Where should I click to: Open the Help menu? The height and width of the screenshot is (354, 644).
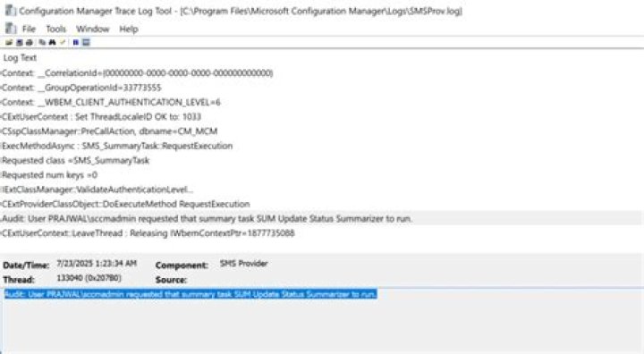pyautogui.click(x=129, y=29)
